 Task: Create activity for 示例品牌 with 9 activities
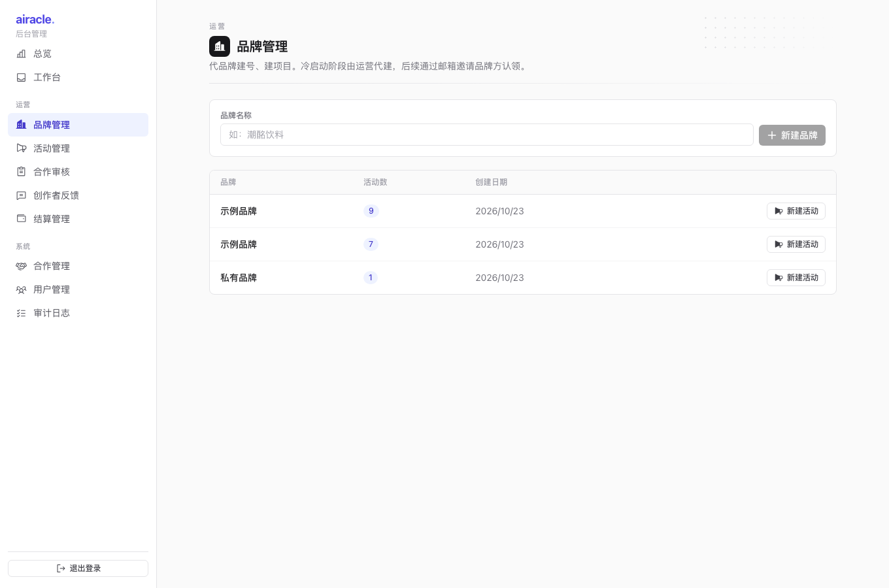[796, 211]
